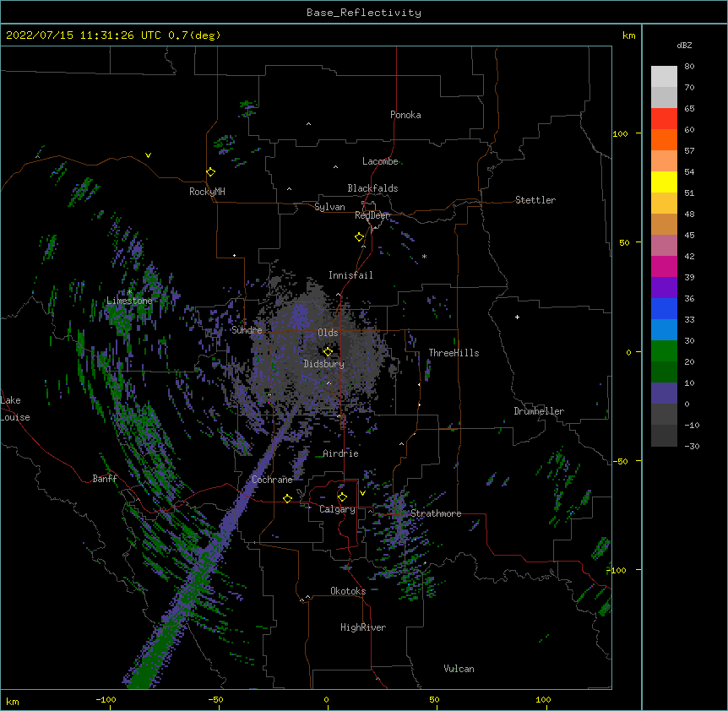Pick the royal blue 33-36 dBZ legend band
This screenshot has width=728, height=711.
pos(664,309)
